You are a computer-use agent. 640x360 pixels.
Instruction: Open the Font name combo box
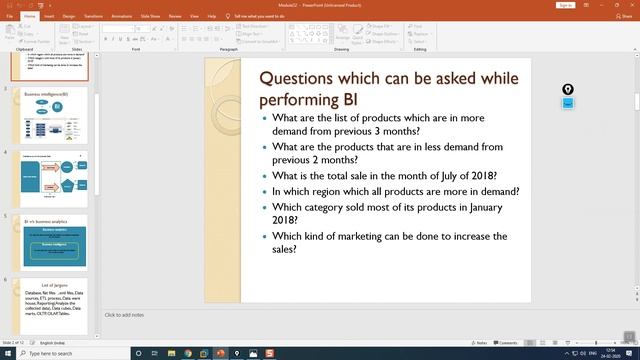pyautogui.click(x=118, y=29)
